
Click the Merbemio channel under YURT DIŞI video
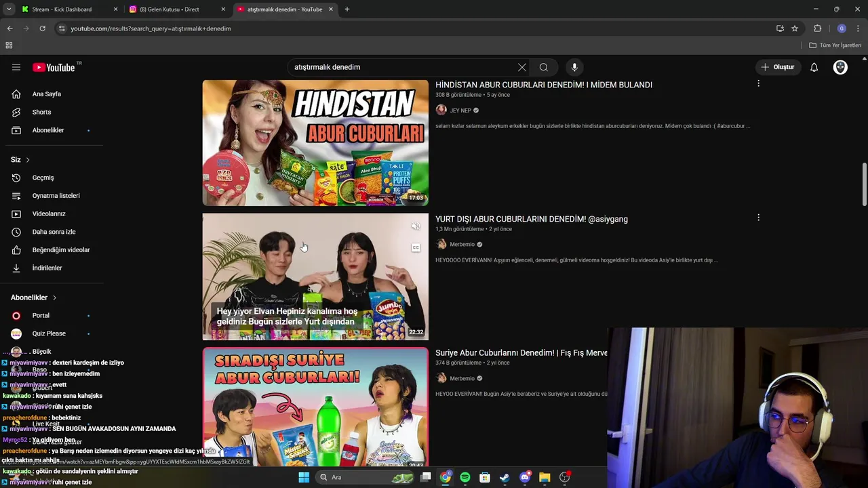tap(462, 245)
